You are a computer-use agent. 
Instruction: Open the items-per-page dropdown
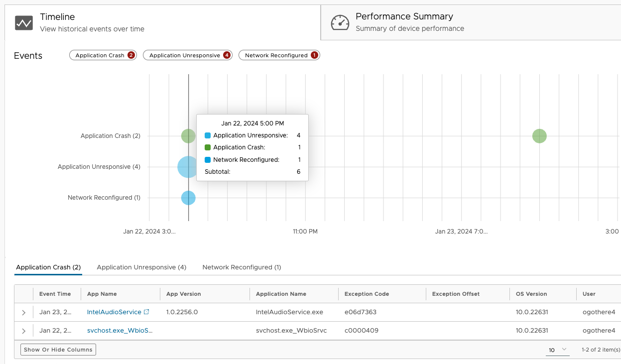point(558,350)
